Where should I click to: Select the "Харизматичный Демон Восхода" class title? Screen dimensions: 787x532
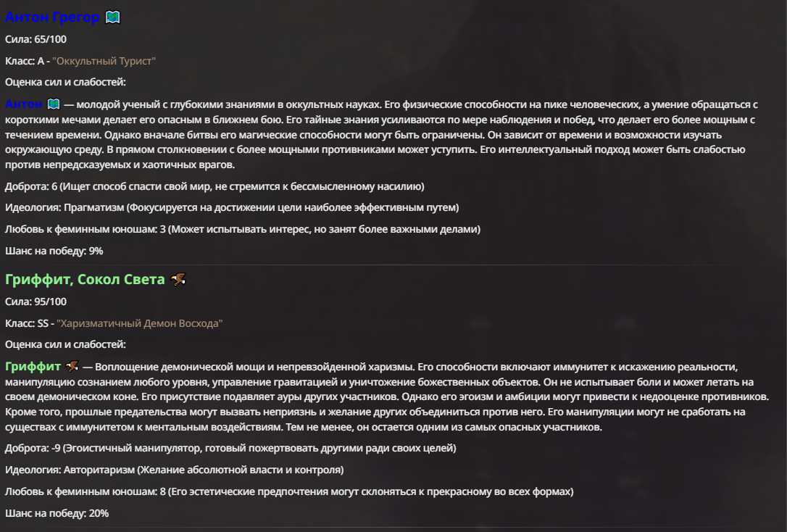click(x=140, y=323)
